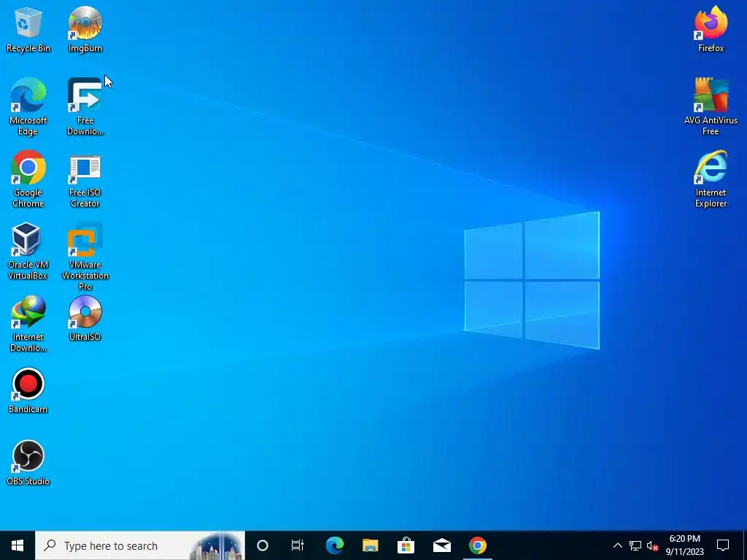Select the Internet Explorer desktop shortcut
This screenshot has width=747, height=560.
[711, 179]
